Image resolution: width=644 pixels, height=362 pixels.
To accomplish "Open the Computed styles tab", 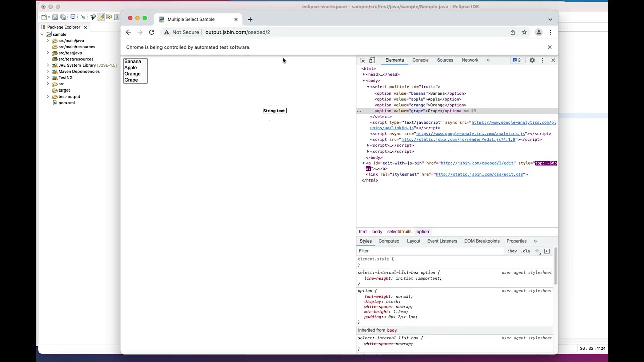I will point(389,241).
